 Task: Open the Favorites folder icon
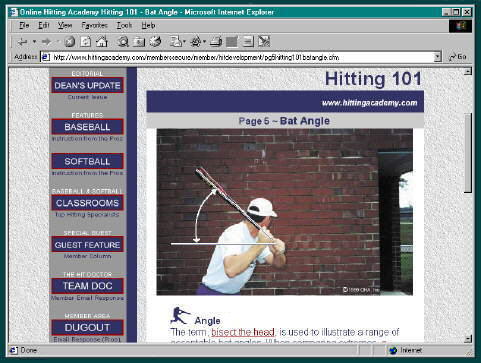click(139, 42)
